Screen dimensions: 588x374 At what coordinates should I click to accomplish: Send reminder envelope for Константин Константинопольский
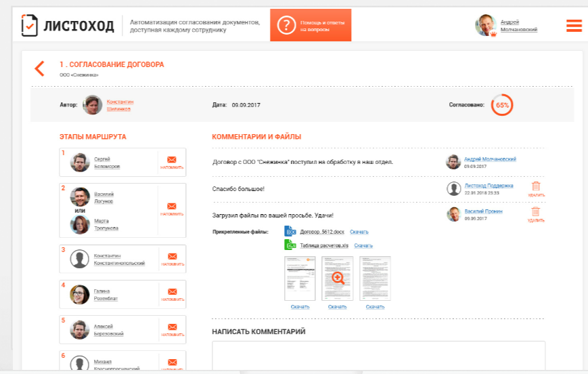point(173,257)
